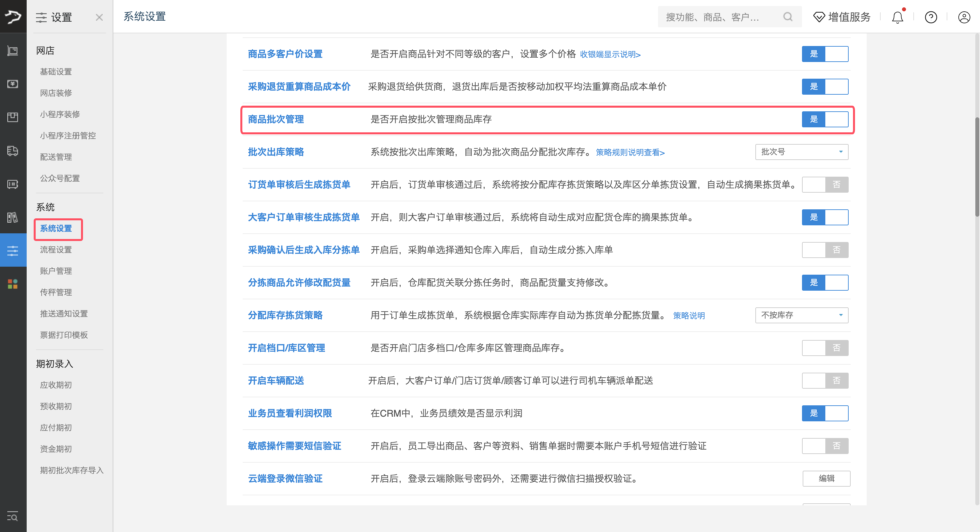
Task: Select 传秤管理 in sidebar
Action: (56, 292)
